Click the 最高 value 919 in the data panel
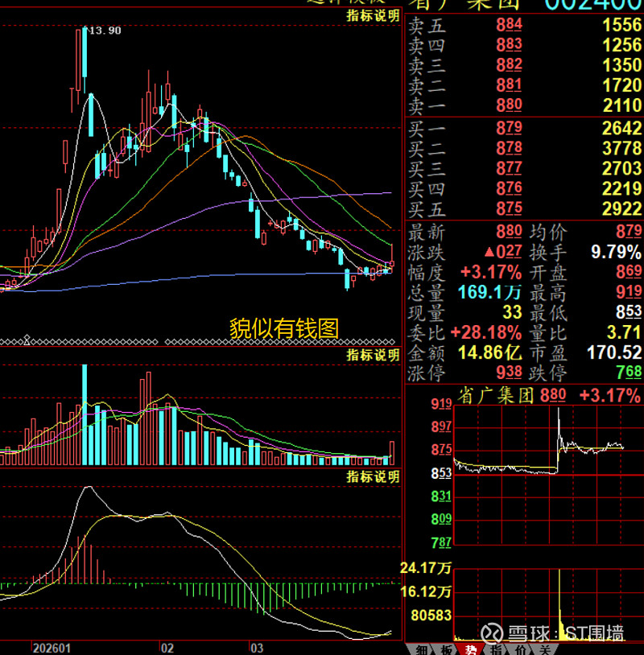 (629, 292)
